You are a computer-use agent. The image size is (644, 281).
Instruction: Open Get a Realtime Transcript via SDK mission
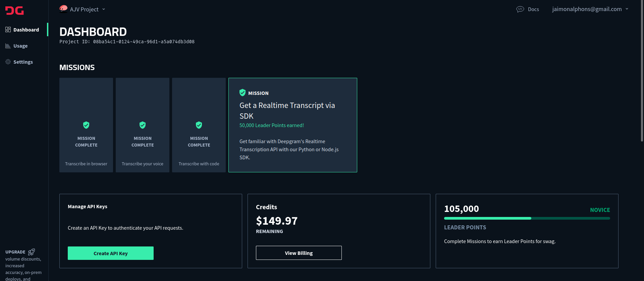pyautogui.click(x=293, y=125)
